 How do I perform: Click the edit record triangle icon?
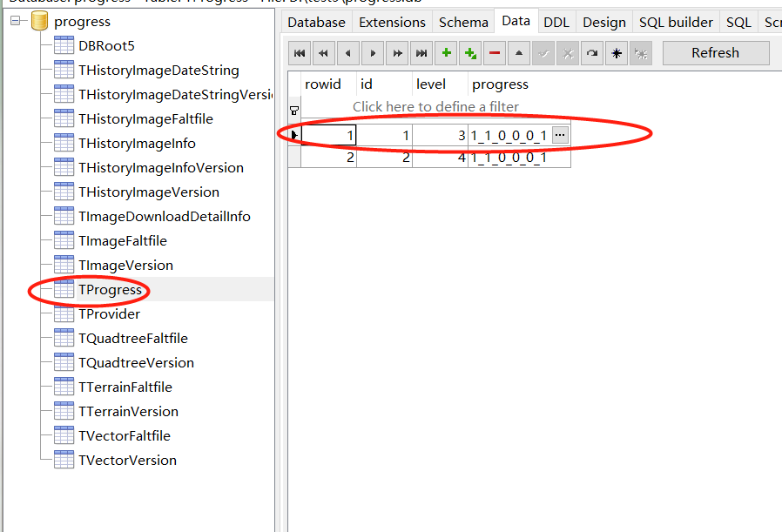click(519, 53)
